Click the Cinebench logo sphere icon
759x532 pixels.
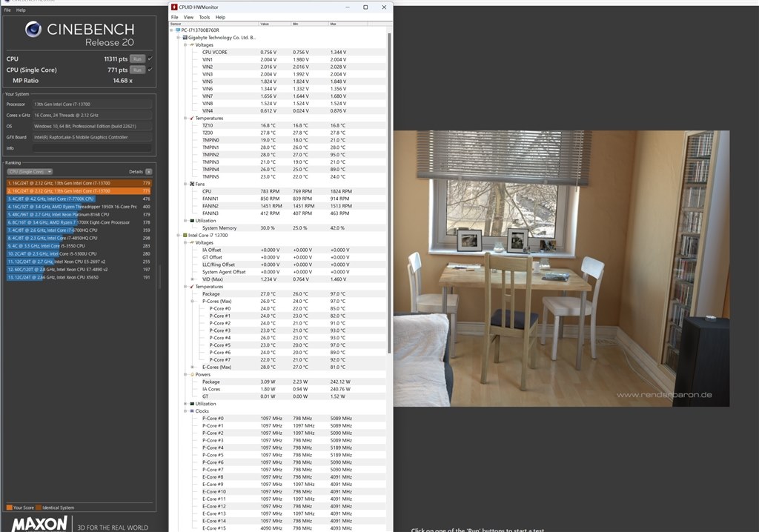click(x=33, y=30)
